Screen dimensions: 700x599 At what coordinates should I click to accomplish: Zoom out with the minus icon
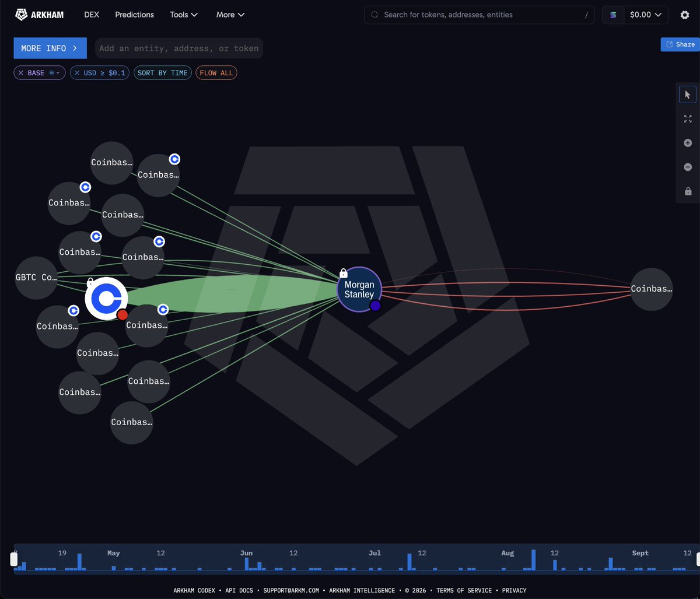[688, 167]
